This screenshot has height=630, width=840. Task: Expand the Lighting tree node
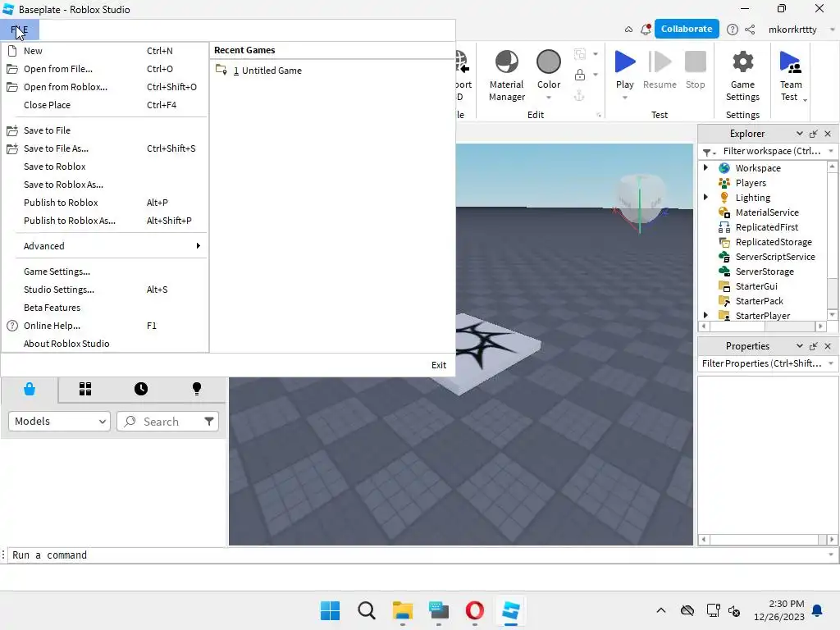pyautogui.click(x=705, y=197)
